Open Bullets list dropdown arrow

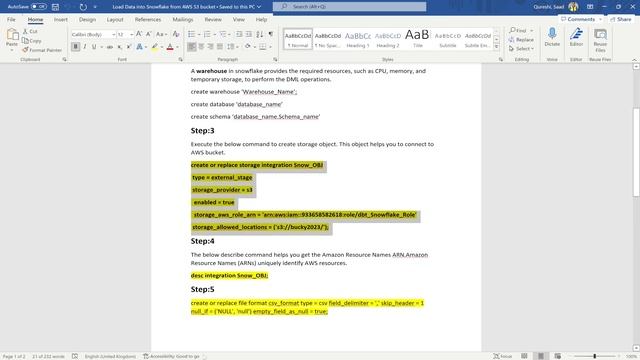(x=199, y=35)
